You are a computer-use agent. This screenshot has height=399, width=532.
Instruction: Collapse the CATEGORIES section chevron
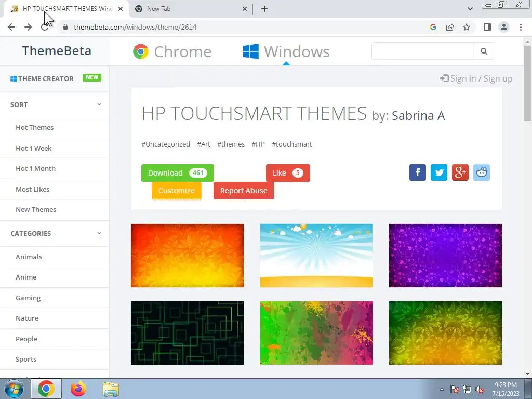click(99, 233)
